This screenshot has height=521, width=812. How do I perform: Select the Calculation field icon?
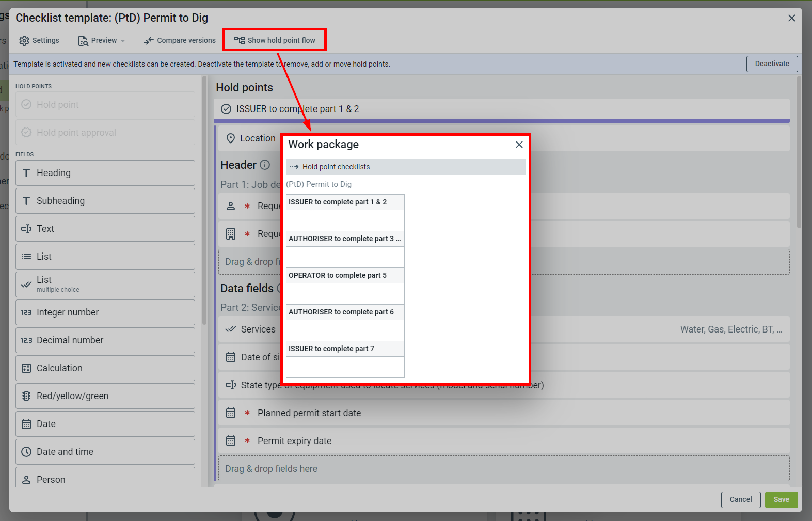pyautogui.click(x=26, y=368)
